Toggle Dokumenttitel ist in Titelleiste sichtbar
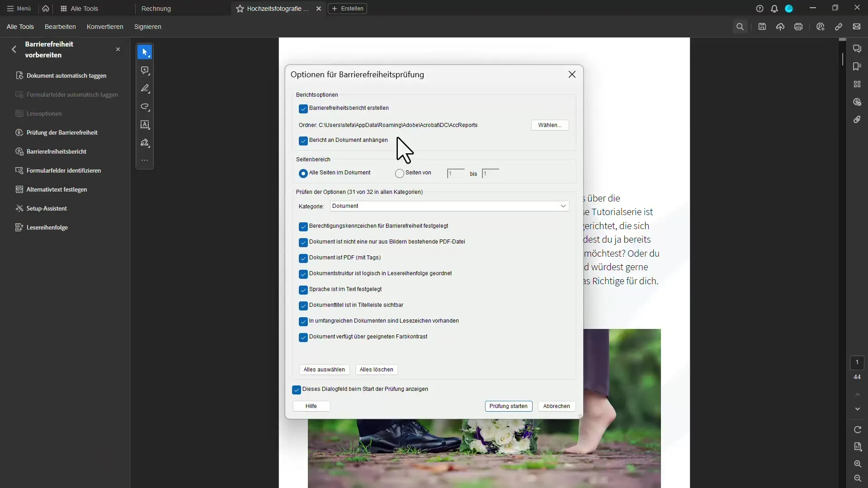 303,305
